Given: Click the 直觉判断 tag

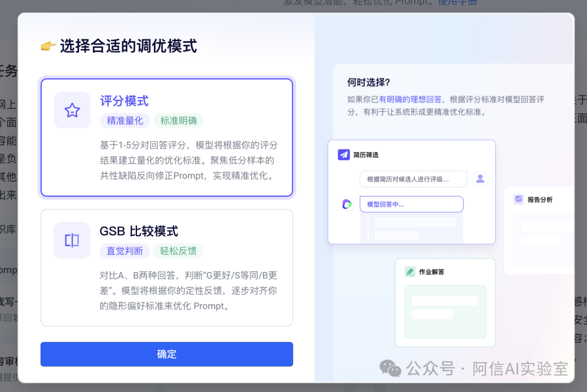Looking at the screenshot, I should click(x=124, y=251).
